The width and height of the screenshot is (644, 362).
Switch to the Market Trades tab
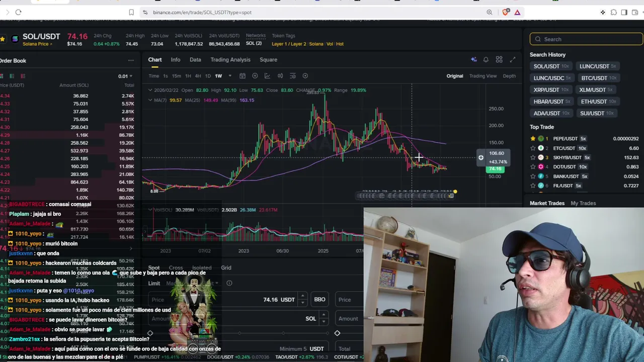547,203
